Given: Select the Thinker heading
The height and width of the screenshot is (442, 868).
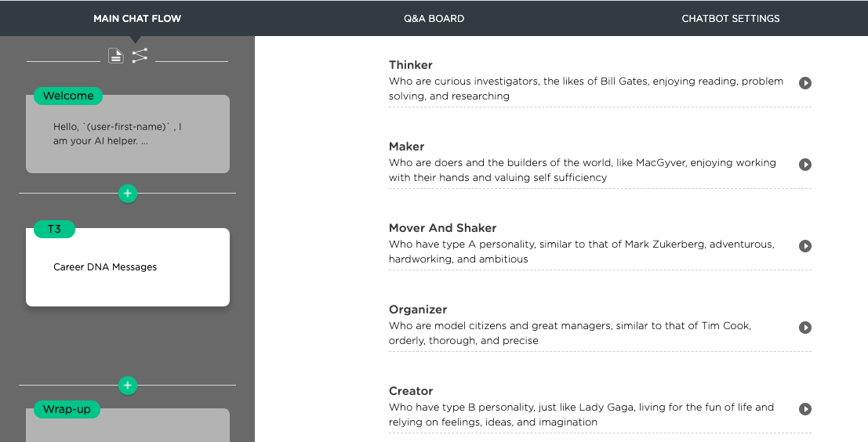Looking at the screenshot, I should [411, 65].
